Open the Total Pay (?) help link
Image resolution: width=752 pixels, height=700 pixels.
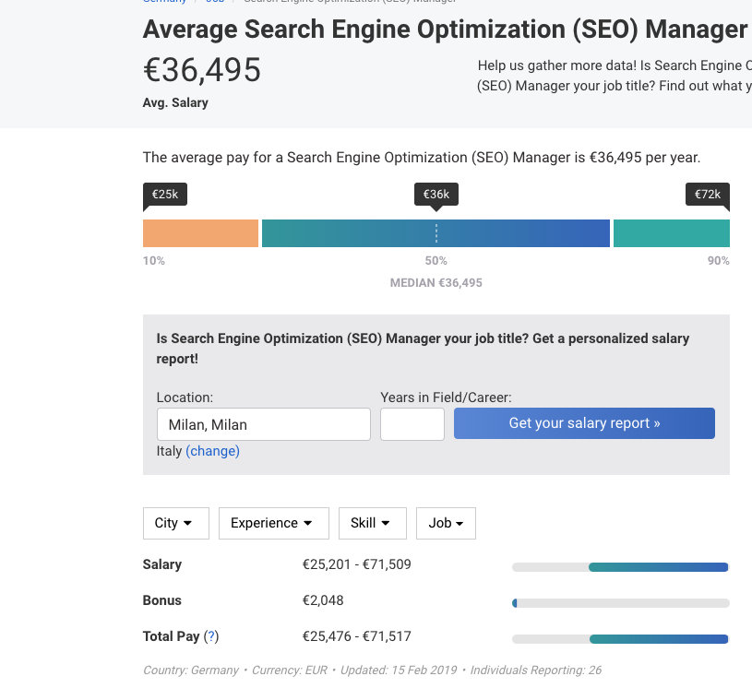tap(211, 636)
